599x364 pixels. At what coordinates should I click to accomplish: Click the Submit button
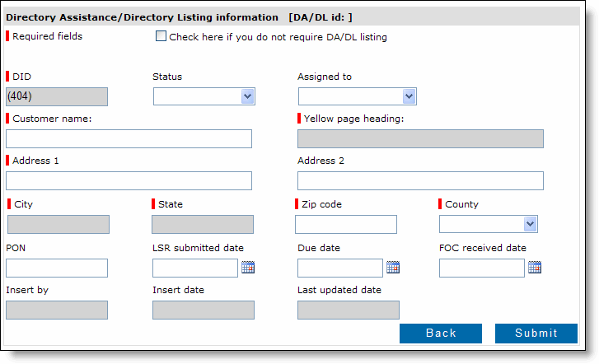536,333
